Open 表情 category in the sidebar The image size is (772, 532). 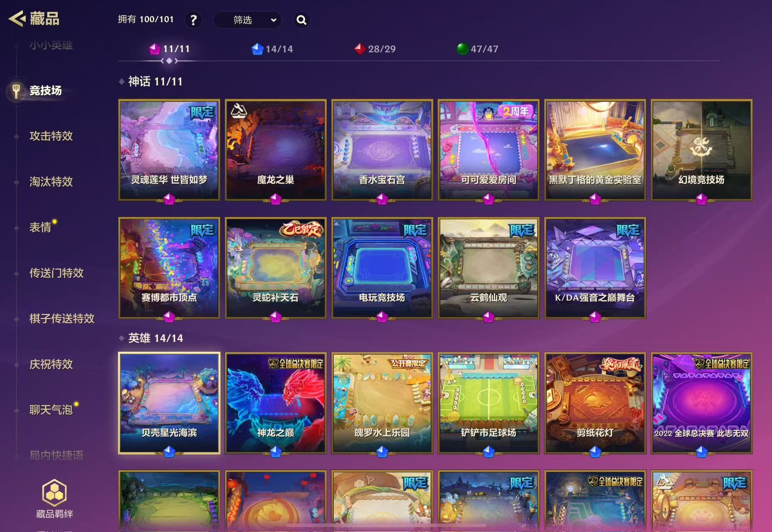40,227
